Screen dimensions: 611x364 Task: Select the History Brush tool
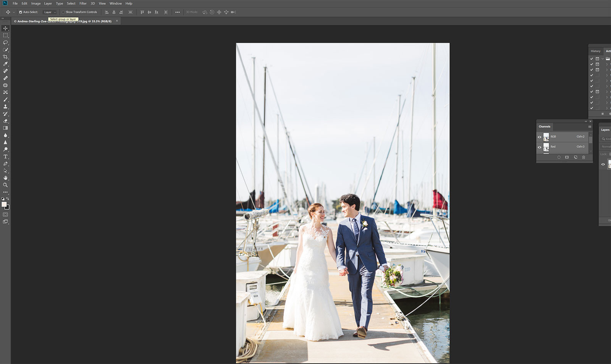pyautogui.click(x=5, y=114)
